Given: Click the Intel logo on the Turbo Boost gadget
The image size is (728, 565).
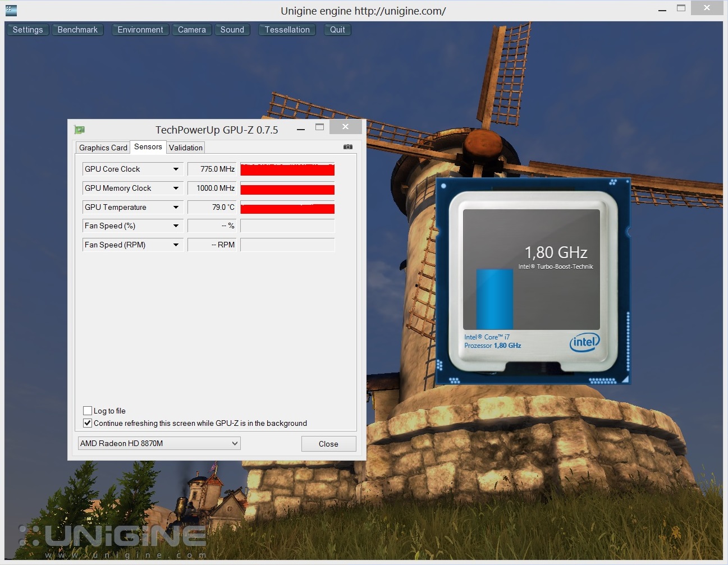Looking at the screenshot, I should pyautogui.click(x=584, y=342).
